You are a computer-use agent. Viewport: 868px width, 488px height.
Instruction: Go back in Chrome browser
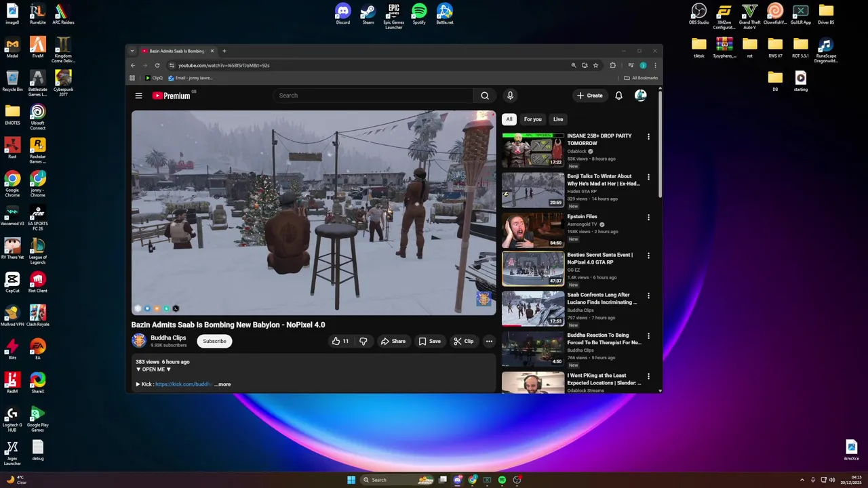(133, 65)
